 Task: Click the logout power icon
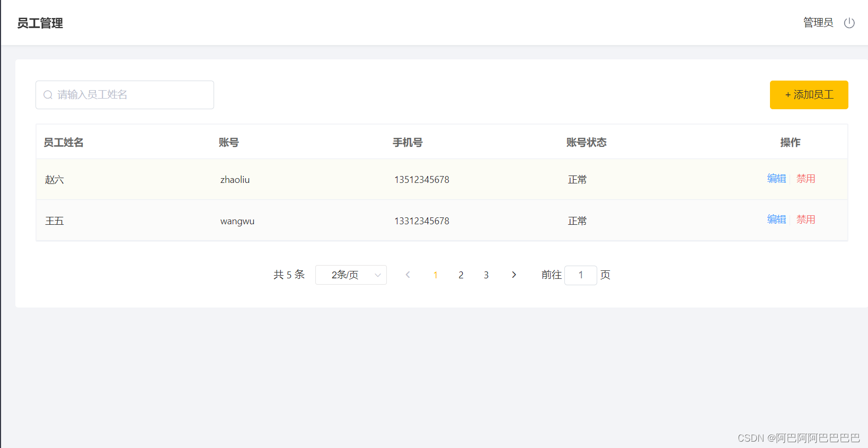(x=849, y=23)
